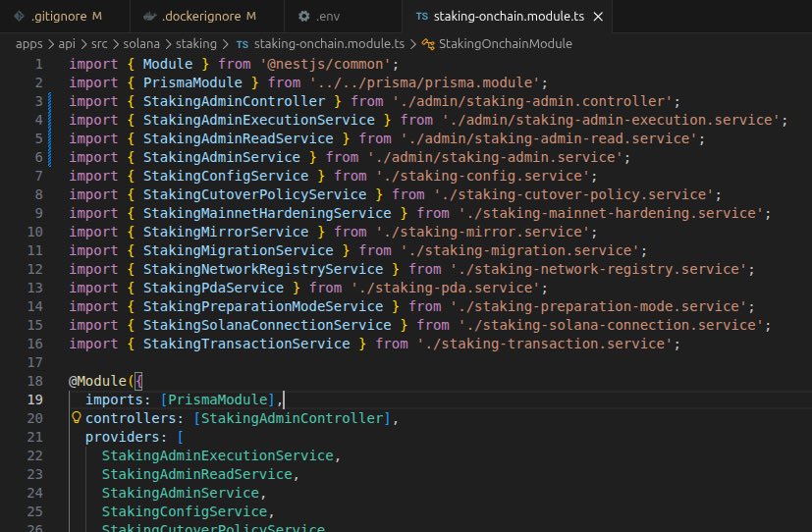Open the .env tab
Image resolution: width=812 pixels, height=532 pixels.
click(x=343, y=16)
